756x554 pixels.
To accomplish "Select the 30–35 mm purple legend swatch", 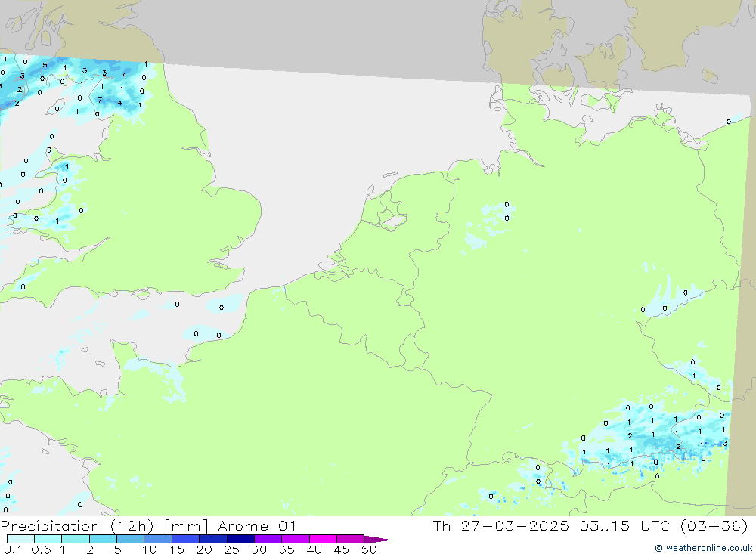I will pyautogui.click(x=268, y=539).
